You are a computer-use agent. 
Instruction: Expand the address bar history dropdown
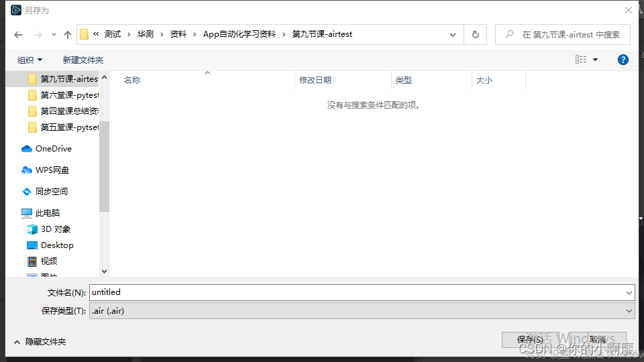(453, 34)
